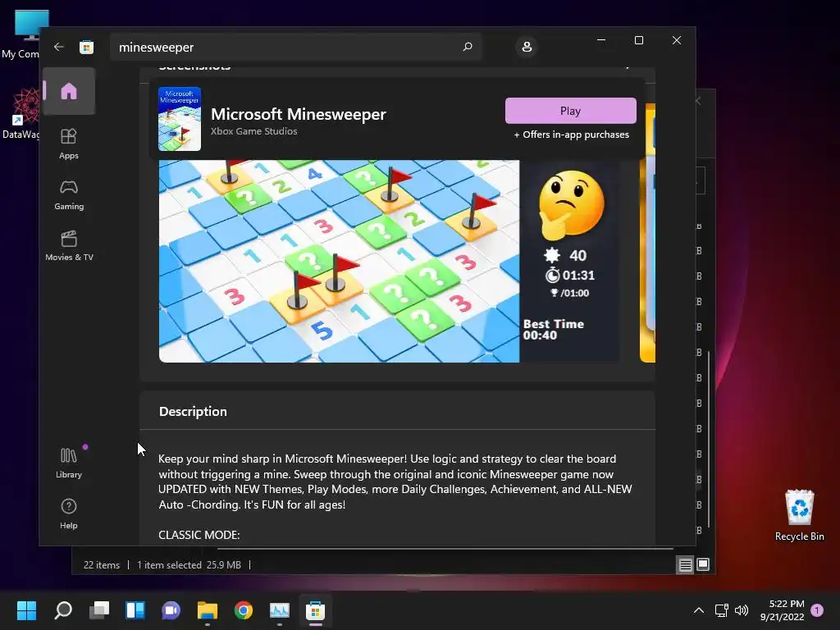Open the clock showing 5:22 PM
Image resolution: width=840 pixels, height=630 pixels.
(x=782, y=610)
